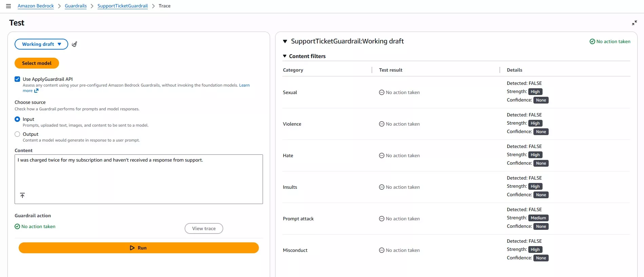Click the Medium strength badge for Prompt attack

pyautogui.click(x=538, y=218)
